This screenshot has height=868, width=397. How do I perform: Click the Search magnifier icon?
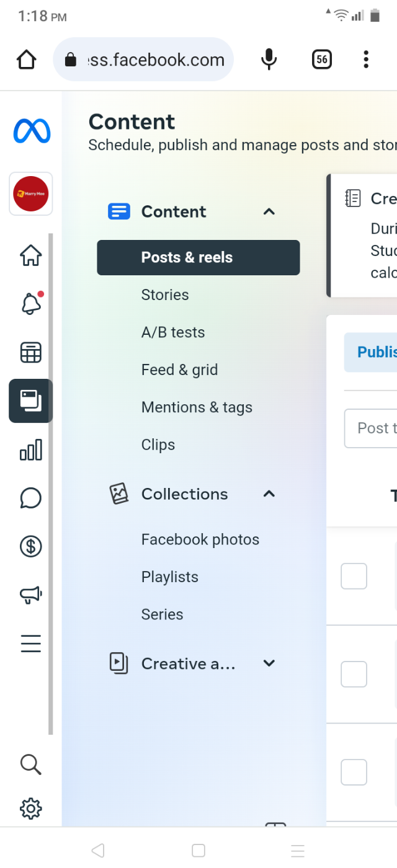30,764
